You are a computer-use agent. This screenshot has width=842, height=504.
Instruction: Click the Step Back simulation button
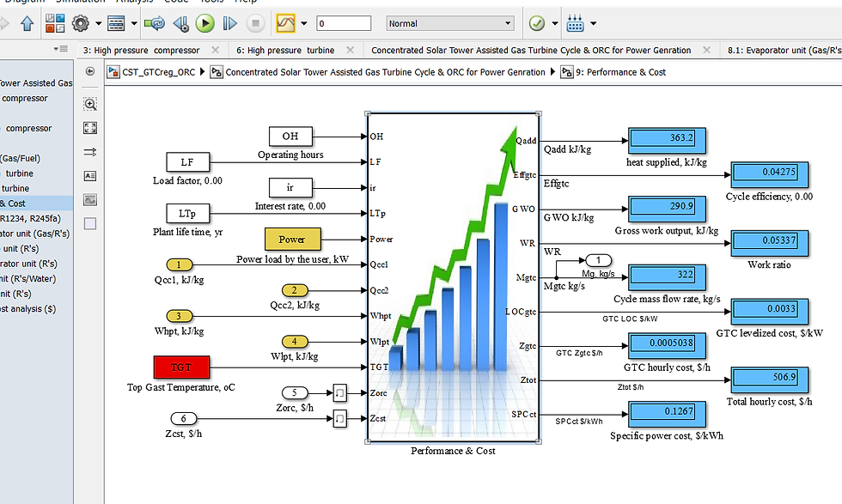click(x=181, y=23)
